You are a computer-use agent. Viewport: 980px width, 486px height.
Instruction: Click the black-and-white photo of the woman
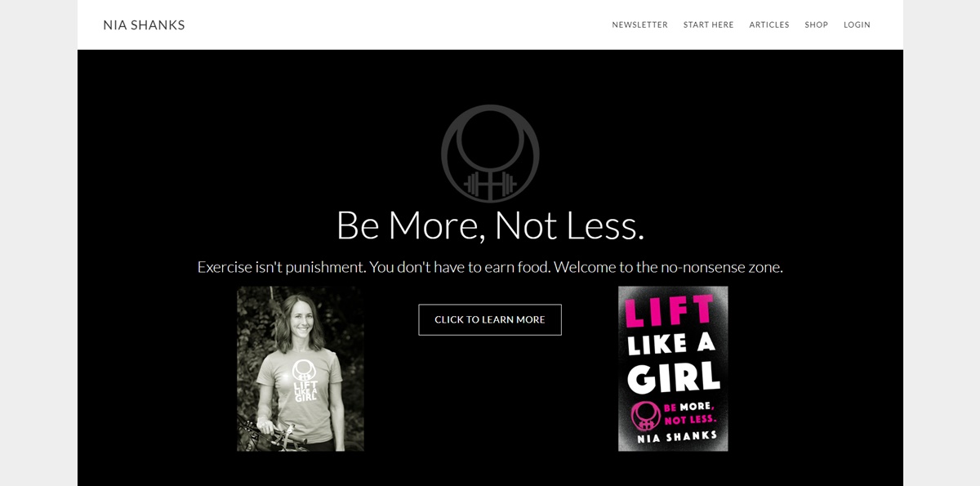click(x=301, y=368)
